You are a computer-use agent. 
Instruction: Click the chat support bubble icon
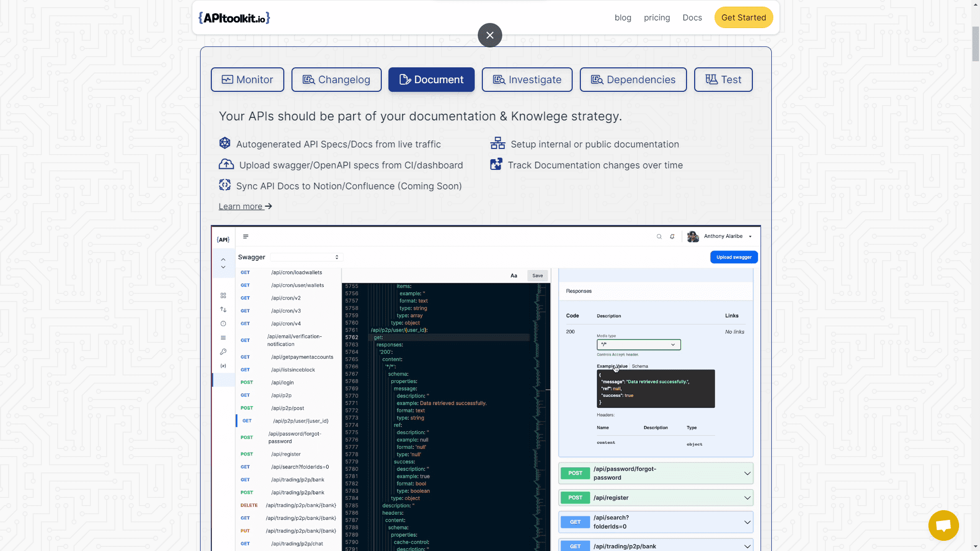[x=943, y=525]
